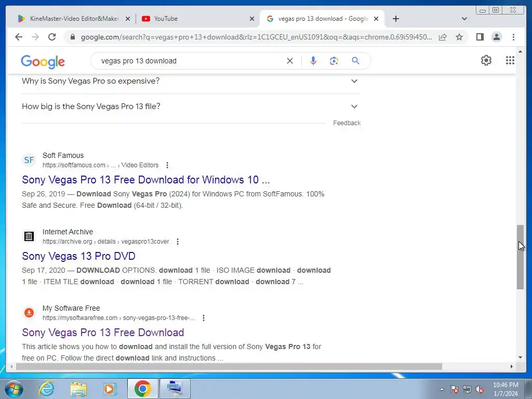Click the forward navigation arrow
Viewport: 532px width, 399px height.
pyautogui.click(x=35, y=37)
